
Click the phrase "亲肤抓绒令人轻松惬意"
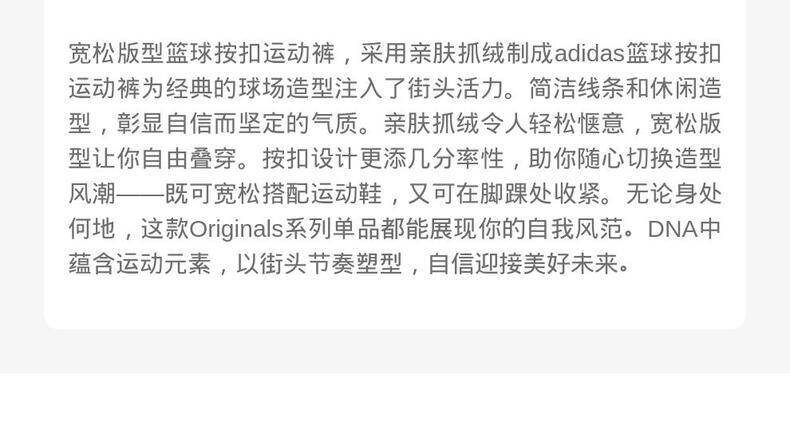tap(504, 124)
